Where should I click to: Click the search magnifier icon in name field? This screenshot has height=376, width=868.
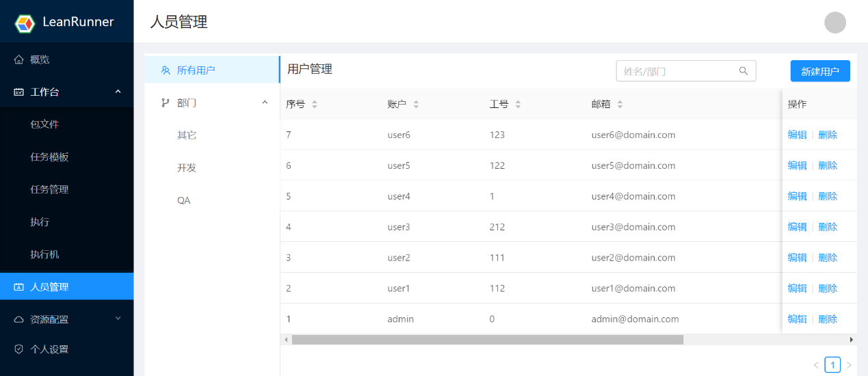click(x=744, y=71)
